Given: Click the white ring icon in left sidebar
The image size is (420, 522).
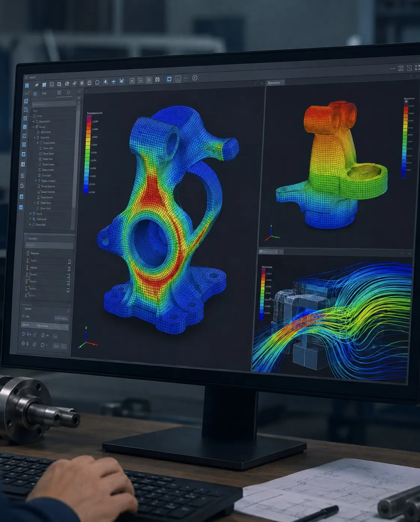Looking at the screenshot, I should [22, 175].
